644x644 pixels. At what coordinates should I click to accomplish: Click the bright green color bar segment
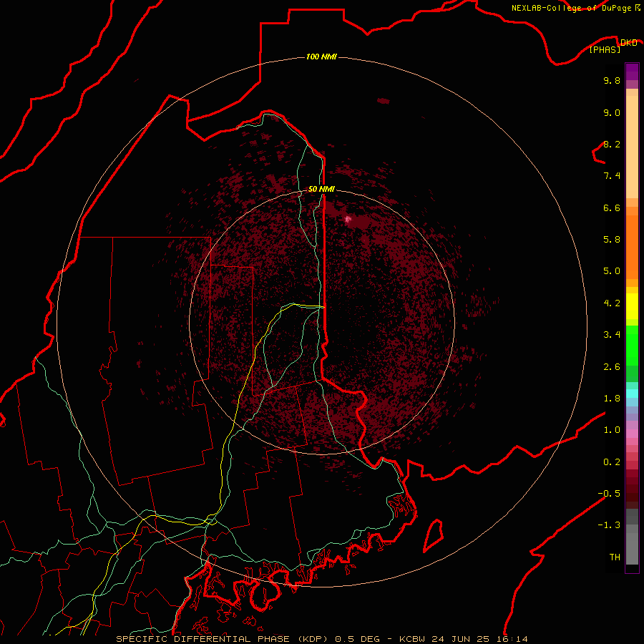point(632,345)
